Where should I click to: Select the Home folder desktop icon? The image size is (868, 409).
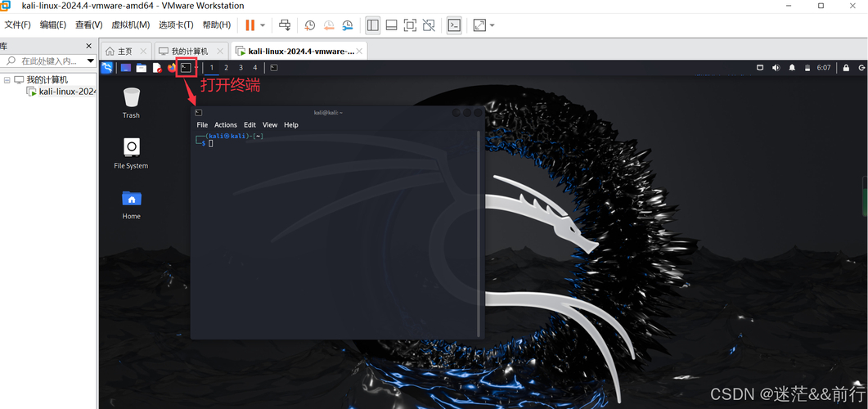tap(131, 204)
